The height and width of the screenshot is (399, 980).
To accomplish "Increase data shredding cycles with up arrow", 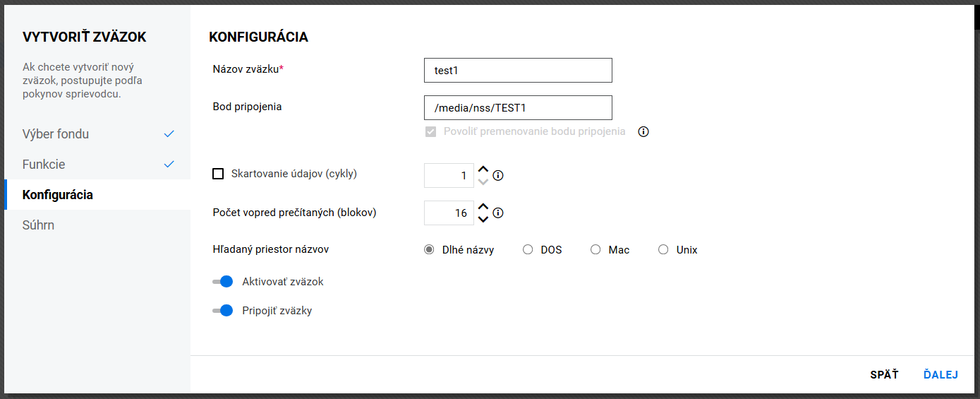I will (483, 170).
